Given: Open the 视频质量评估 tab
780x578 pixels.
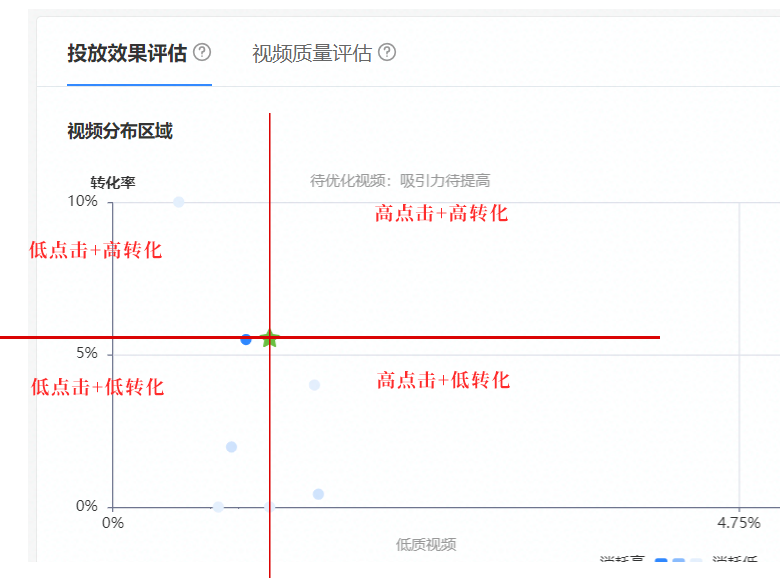Looking at the screenshot, I should point(312,53).
